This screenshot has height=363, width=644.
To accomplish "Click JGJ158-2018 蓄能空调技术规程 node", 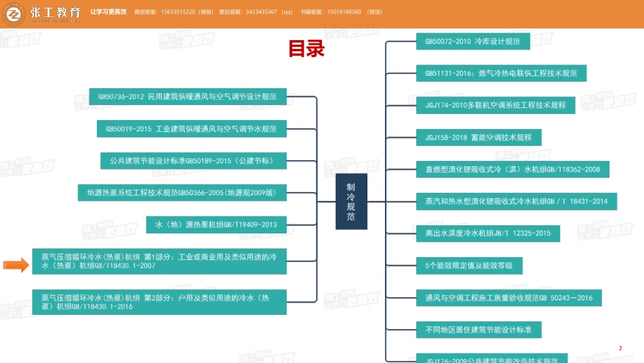I will click(x=479, y=137).
